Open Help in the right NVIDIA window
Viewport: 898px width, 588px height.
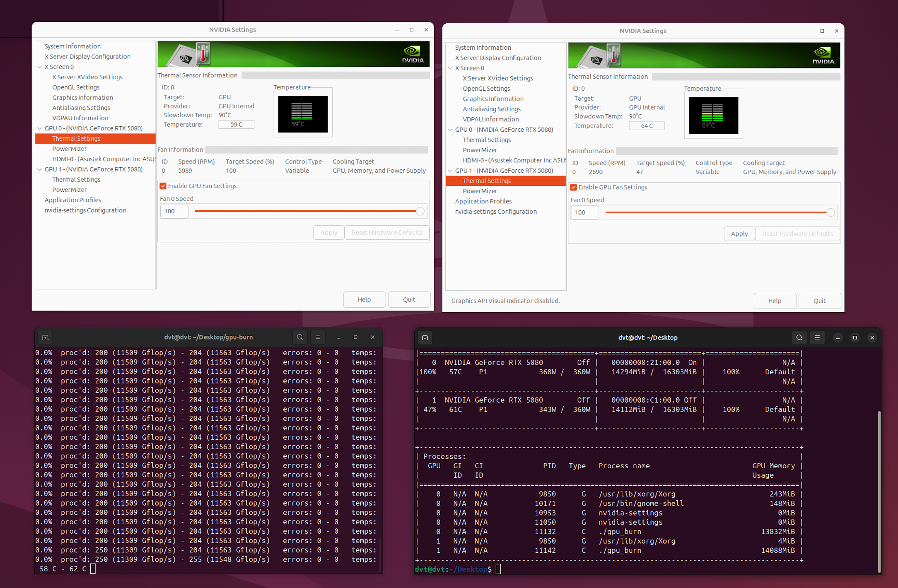[774, 301]
